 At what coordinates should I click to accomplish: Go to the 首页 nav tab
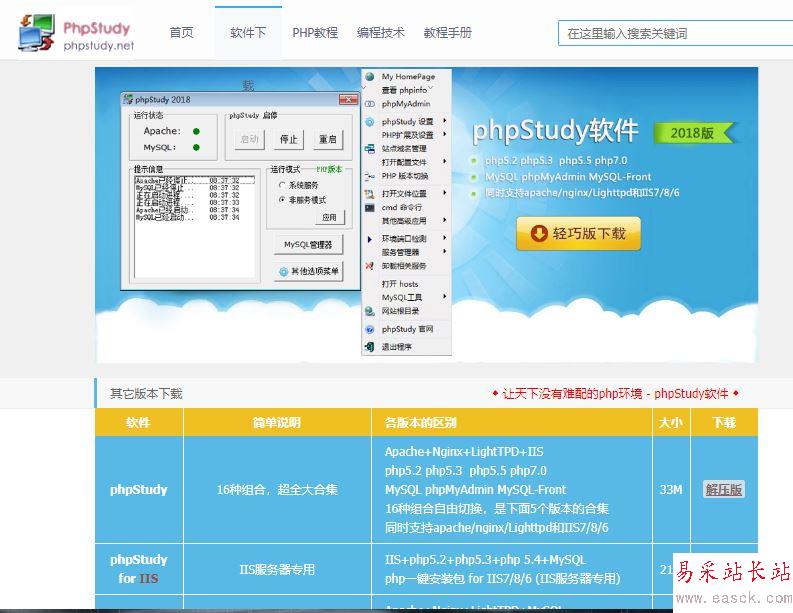pyautogui.click(x=181, y=33)
